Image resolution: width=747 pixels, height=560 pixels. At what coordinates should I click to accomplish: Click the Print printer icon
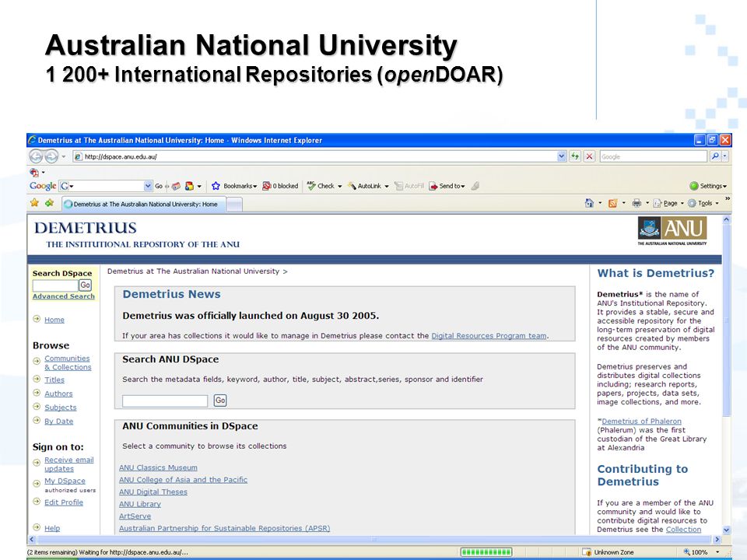[x=637, y=203]
